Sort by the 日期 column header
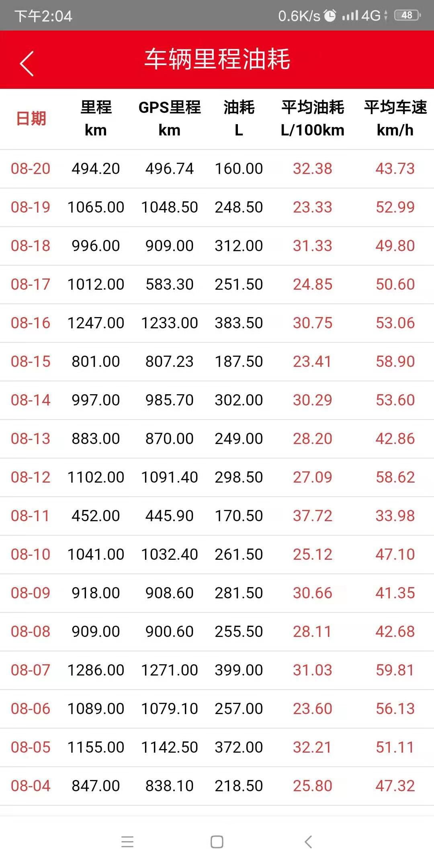Image resolution: width=434 pixels, height=868 pixels. [x=31, y=119]
